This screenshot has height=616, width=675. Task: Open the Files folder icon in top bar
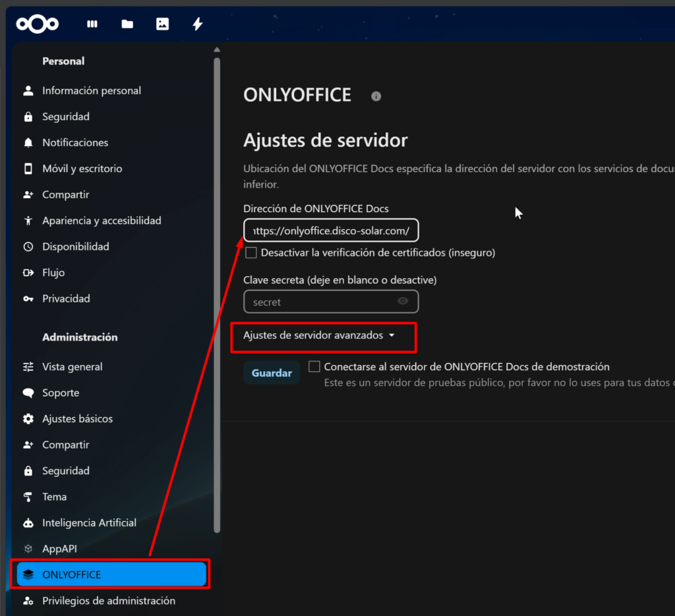click(x=127, y=24)
